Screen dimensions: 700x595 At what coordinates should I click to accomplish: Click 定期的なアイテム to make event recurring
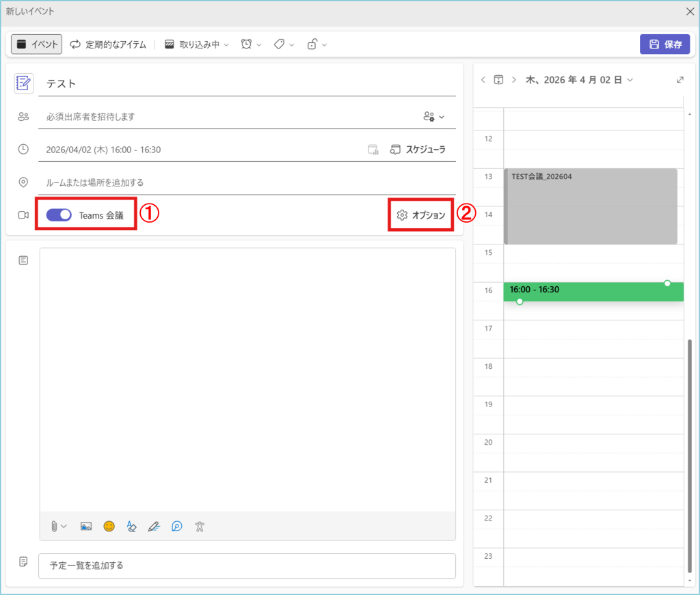click(108, 44)
